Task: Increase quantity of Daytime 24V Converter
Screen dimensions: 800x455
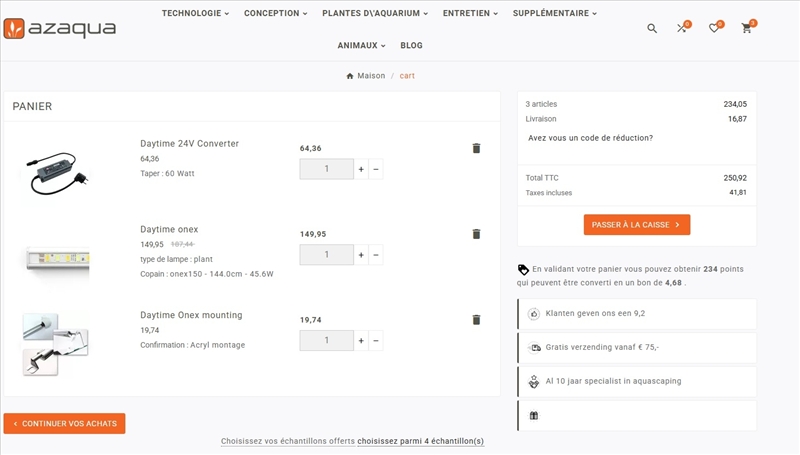Action: [x=361, y=169]
